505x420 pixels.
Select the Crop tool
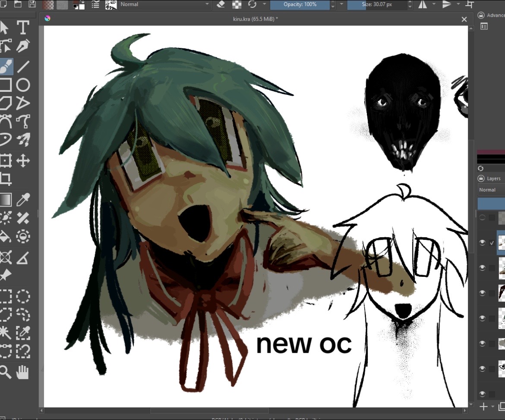click(6, 179)
